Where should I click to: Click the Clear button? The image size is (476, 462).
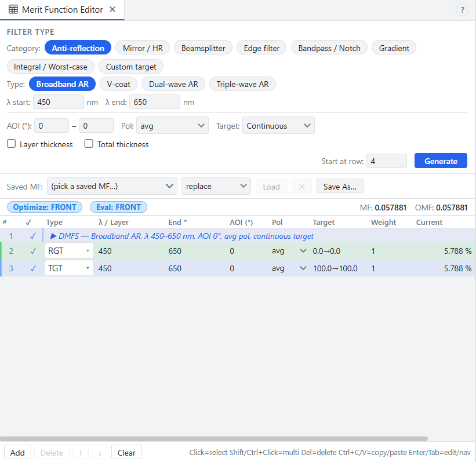pos(126,453)
